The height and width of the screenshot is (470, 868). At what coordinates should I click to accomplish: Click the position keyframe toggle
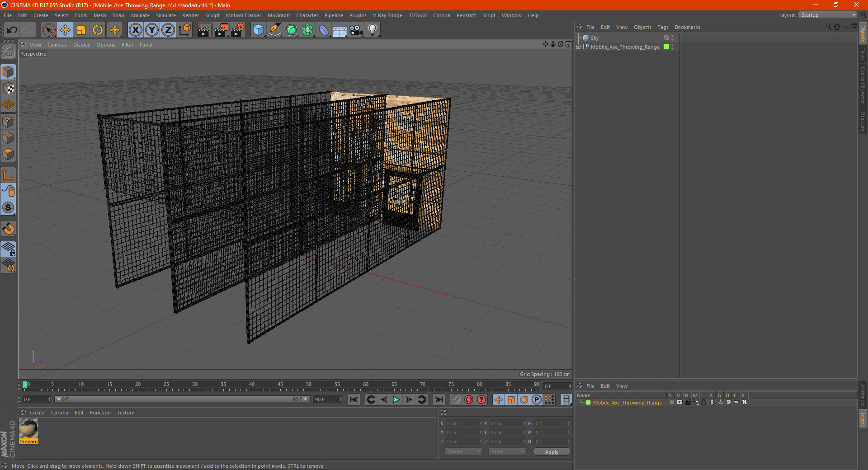(x=499, y=399)
